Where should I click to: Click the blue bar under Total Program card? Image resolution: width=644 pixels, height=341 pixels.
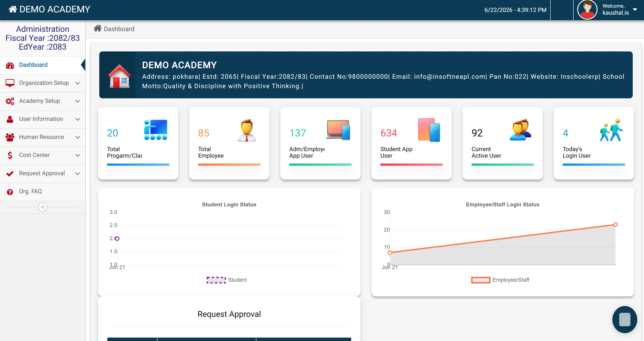138,165
